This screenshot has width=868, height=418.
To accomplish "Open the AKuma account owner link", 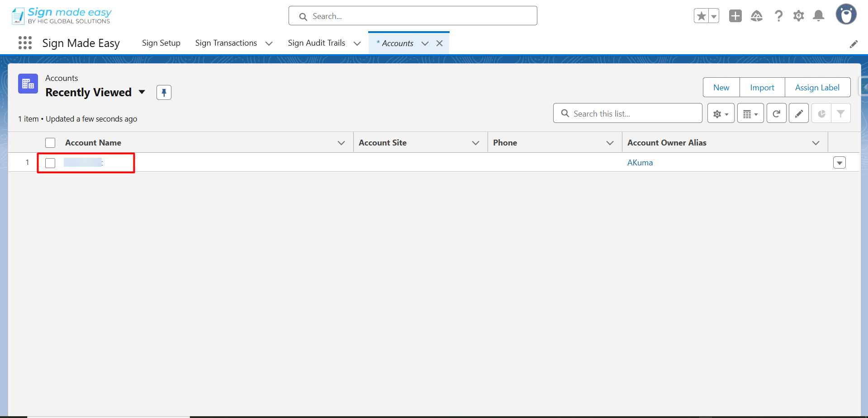I will pos(640,162).
